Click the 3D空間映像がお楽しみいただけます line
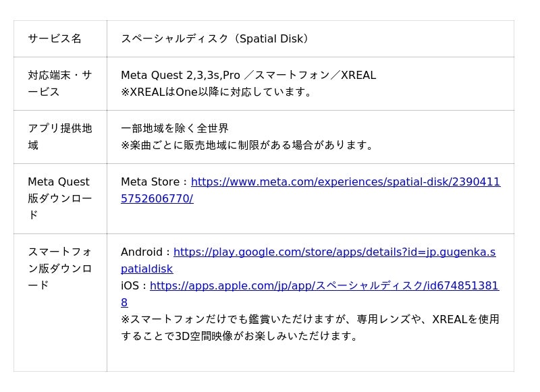The image size is (540, 392). click(x=240, y=336)
